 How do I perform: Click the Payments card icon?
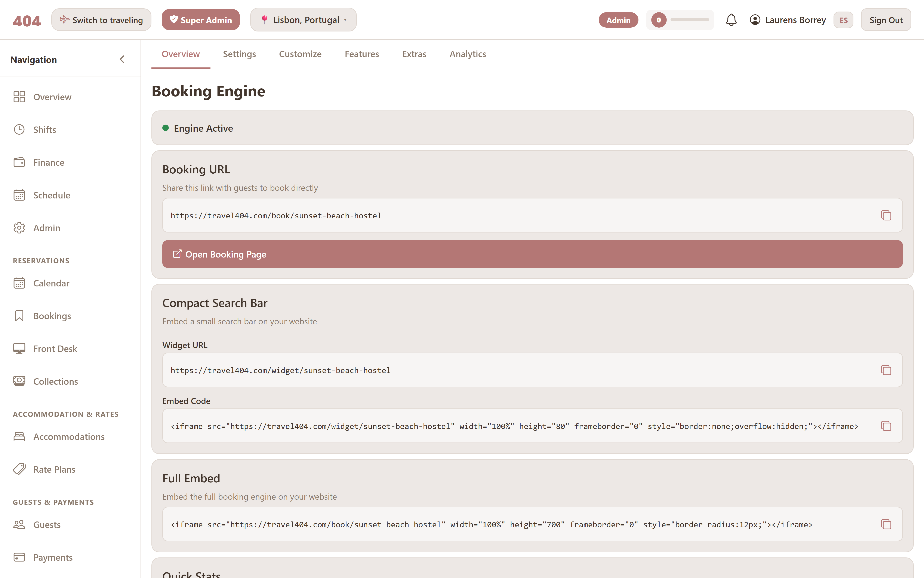(x=19, y=557)
